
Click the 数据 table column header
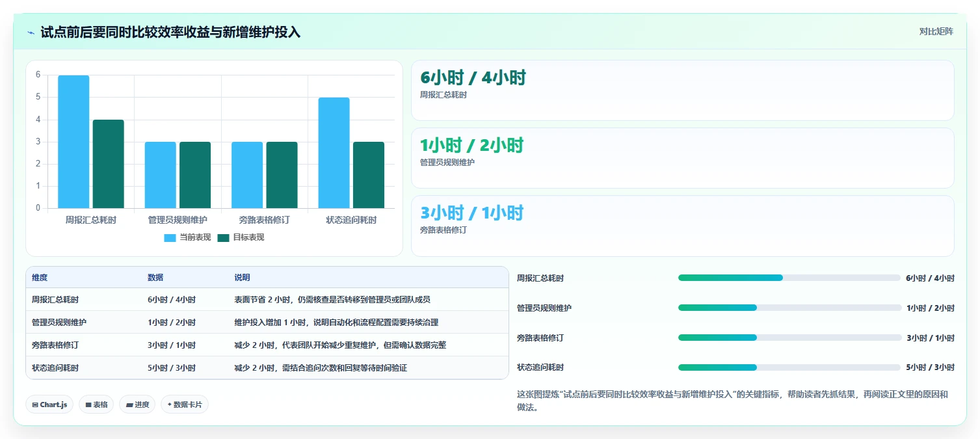tap(155, 278)
